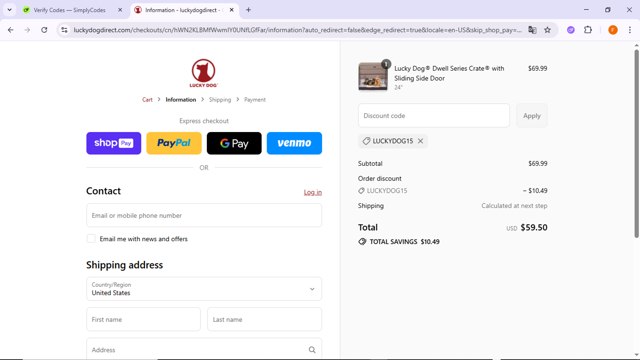Viewport: 640px width, 360px height.
Task: Click the browser forward arrow
Action: 27,30
